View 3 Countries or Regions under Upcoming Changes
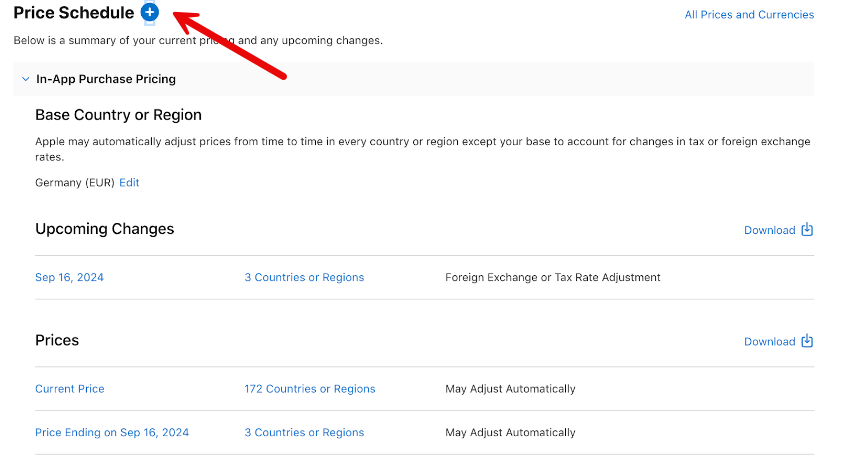The width and height of the screenshot is (848, 457). tap(304, 277)
